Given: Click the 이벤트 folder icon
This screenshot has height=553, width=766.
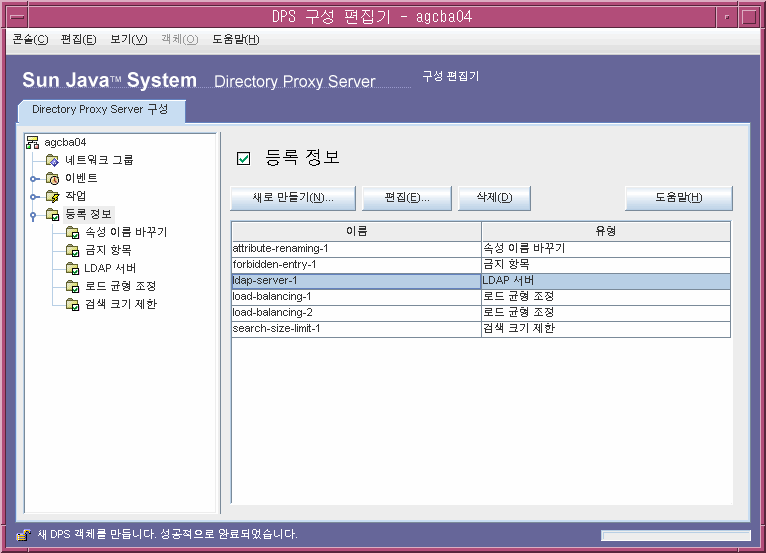Looking at the screenshot, I should 52,178.
